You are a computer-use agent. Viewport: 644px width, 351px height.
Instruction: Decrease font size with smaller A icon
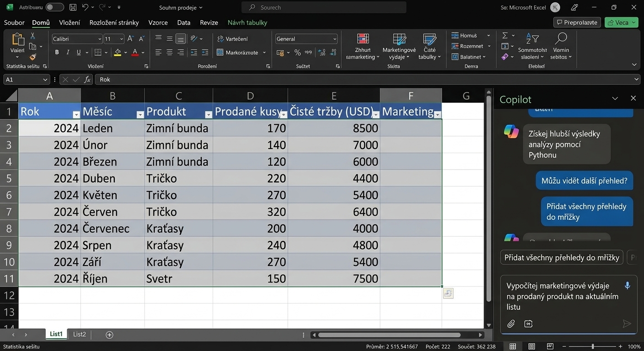point(141,39)
